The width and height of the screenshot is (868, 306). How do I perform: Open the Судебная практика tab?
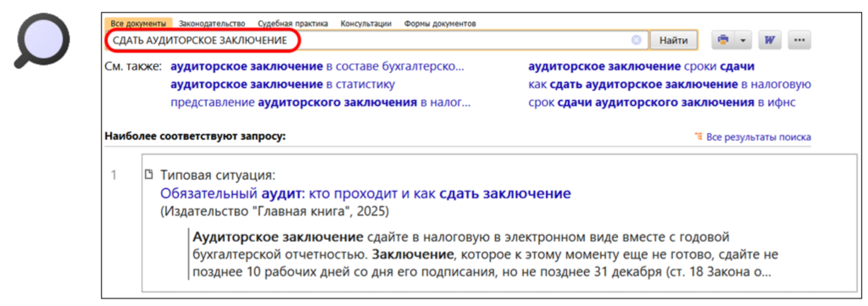[x=292, y=24]
